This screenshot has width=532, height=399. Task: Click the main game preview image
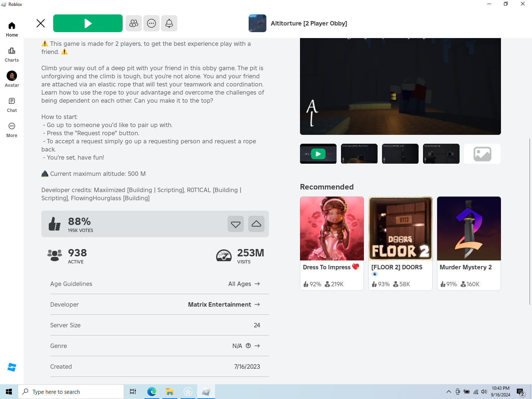[400, 86]
